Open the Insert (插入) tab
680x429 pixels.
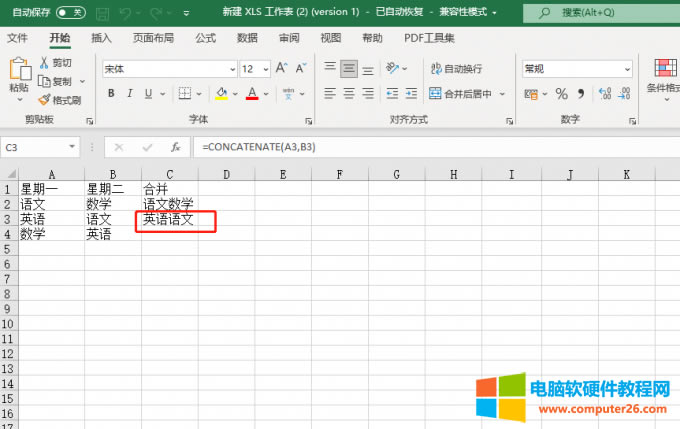pyautogui.click(x=101, y=38)
